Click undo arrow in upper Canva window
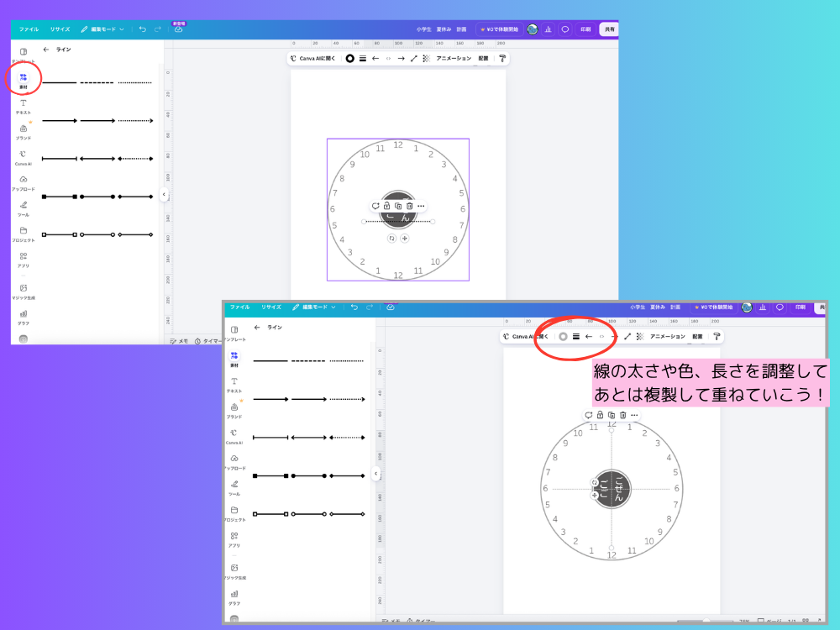This screenshot has height=630, width=840. tap(143, 29)
